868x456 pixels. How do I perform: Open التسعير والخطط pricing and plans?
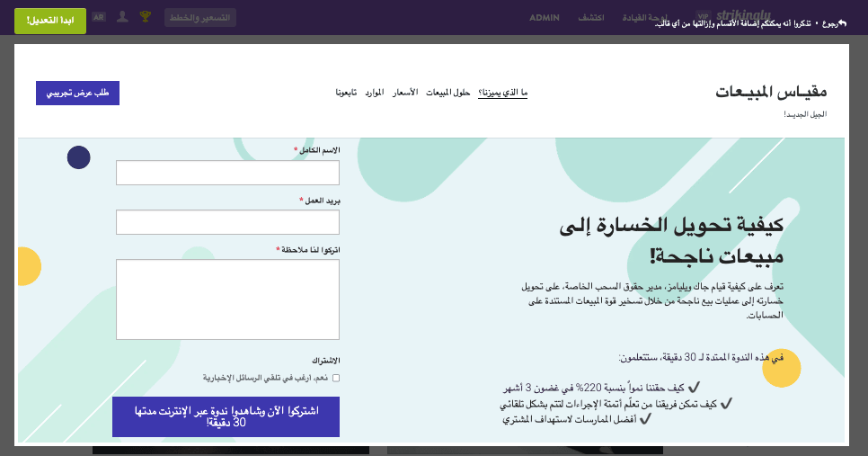pos(200,18)
